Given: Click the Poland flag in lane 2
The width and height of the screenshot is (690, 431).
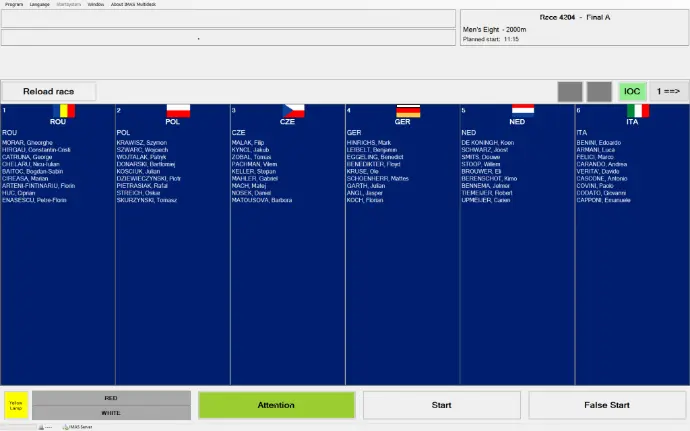Looking at the screenshot, I should 178,111.
